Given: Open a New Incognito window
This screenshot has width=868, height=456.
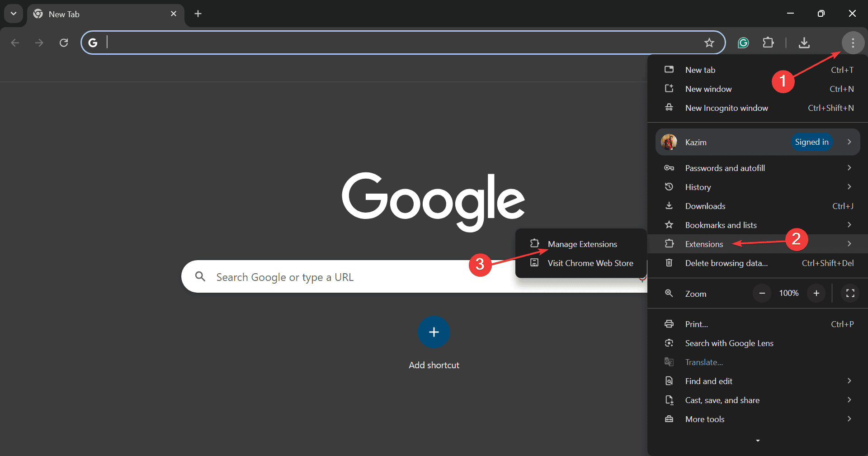Looking at the screenshot, I should tap(759, 108).
